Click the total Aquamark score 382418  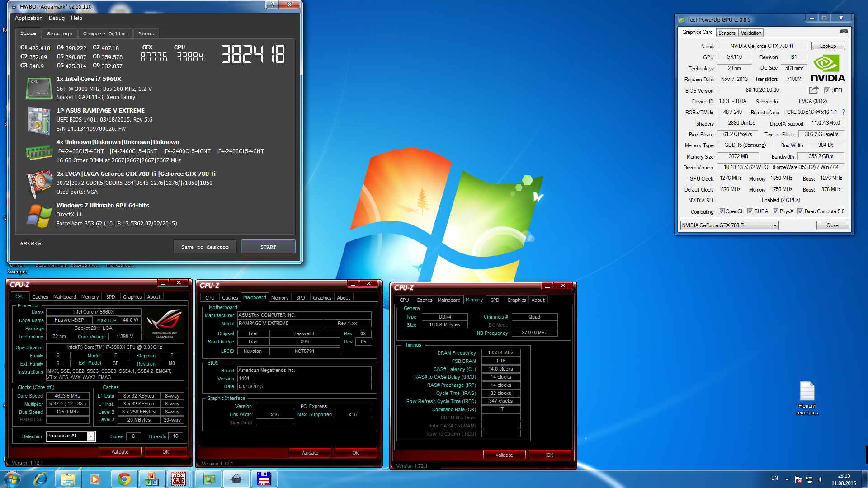[x=253, y=54]
